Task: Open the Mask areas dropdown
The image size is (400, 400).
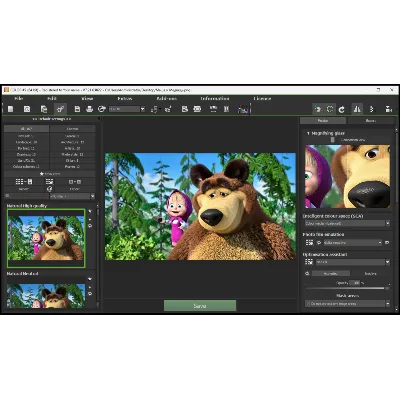Action: (347, 304)
